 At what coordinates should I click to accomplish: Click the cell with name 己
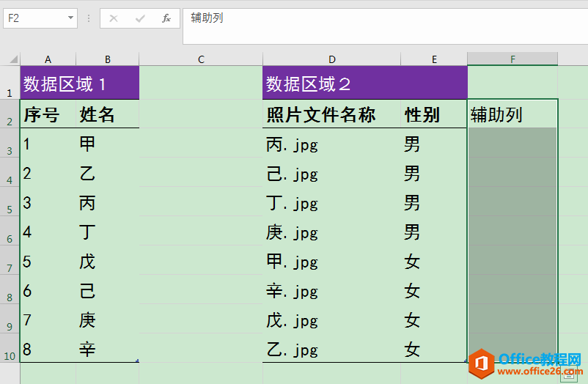[108, 289]
